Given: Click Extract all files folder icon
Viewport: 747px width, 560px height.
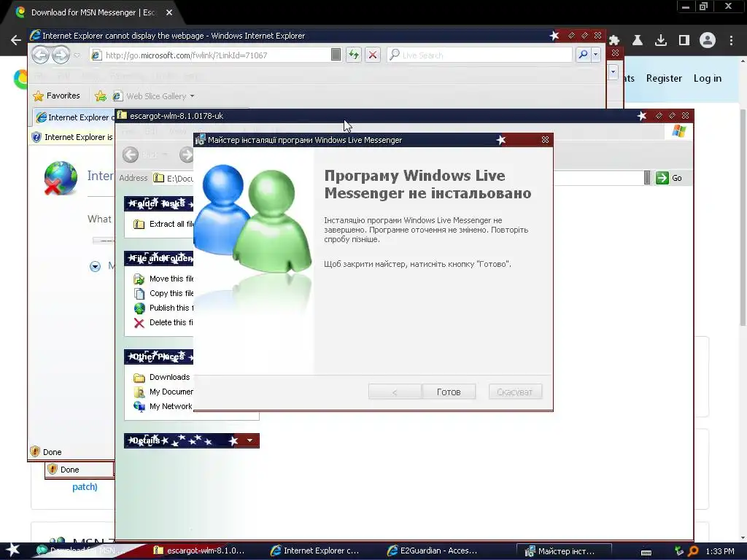Looking at the screenshot, I should (139, 225).
